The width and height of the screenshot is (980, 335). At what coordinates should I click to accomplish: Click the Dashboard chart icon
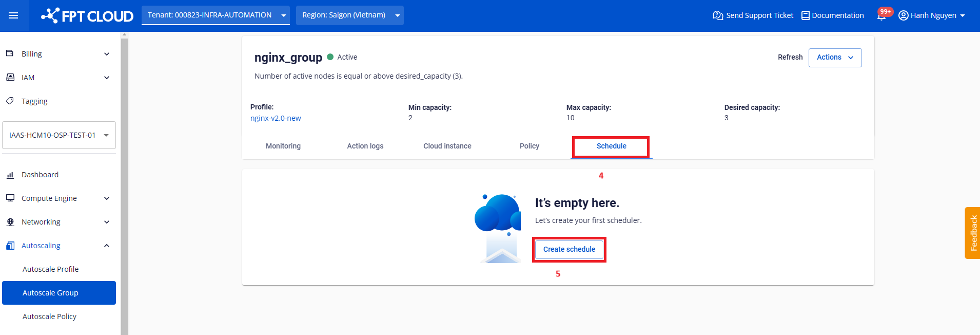(x=10, y=175)
